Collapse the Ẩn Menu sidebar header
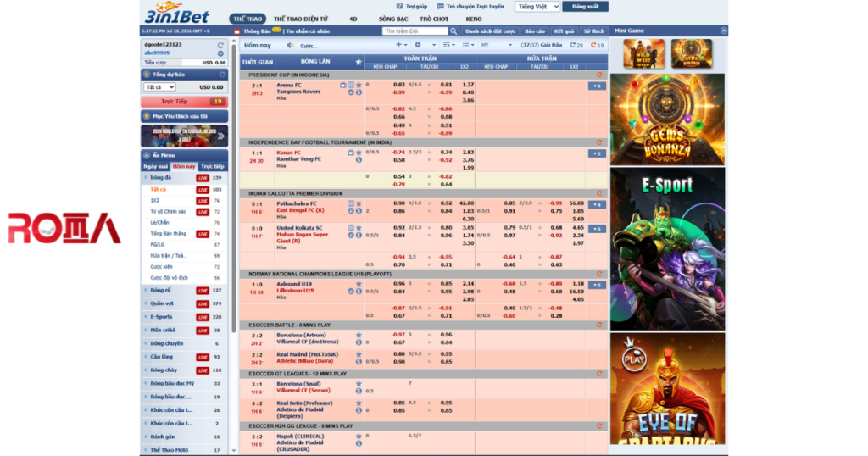Viewport: 868px width, 456px height. (x=184, y=155)
